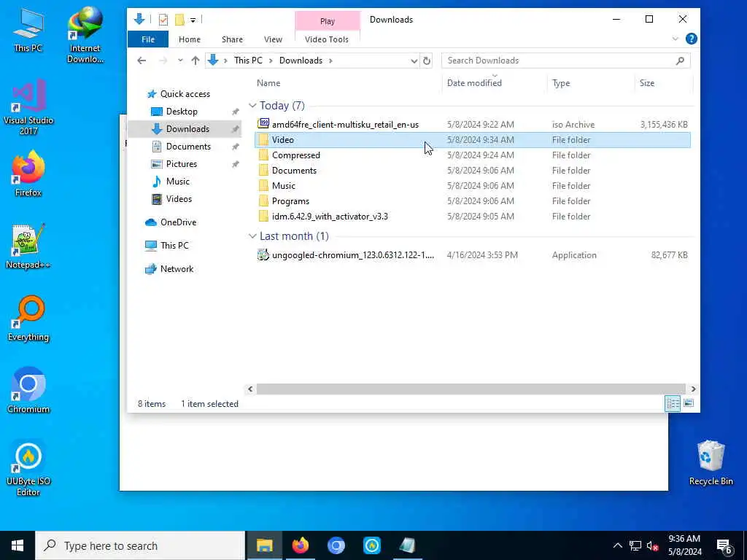This screenshot has width=747, height=560.
Task: Select the Programs folder row
Action: 472,201
